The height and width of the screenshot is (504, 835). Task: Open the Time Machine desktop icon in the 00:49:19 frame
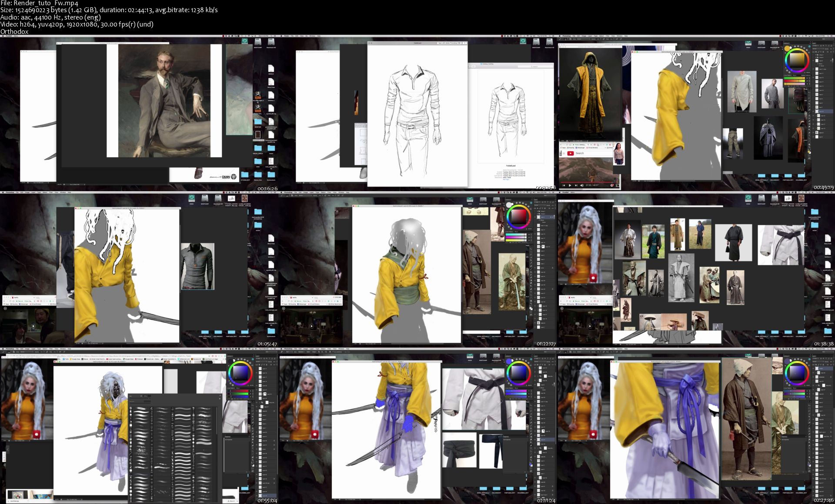click(748, 43)
